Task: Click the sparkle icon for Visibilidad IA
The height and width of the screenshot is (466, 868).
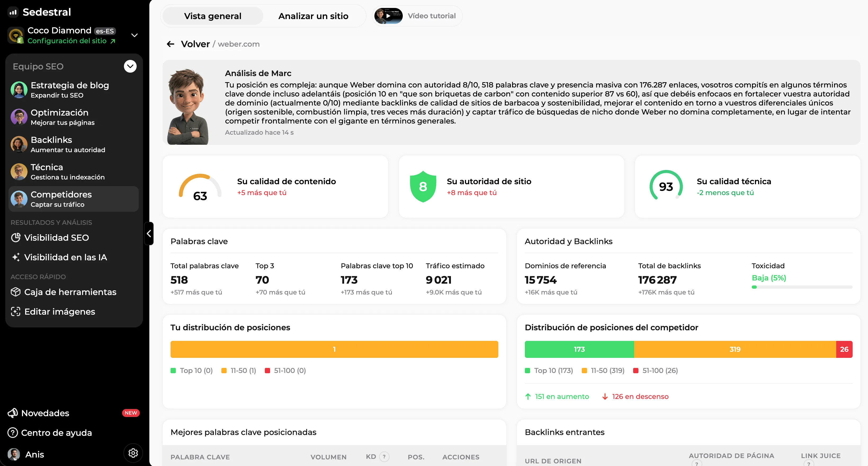Action: [16, 257]
